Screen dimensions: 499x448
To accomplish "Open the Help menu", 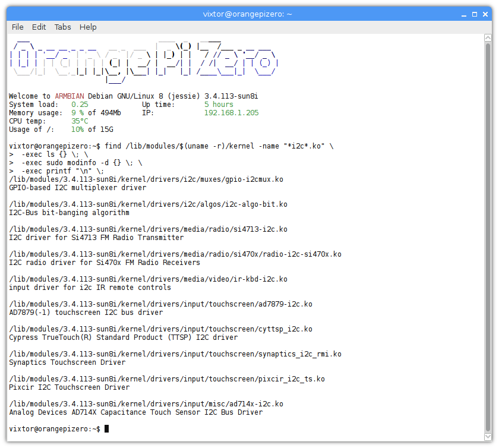I will 87,27.
